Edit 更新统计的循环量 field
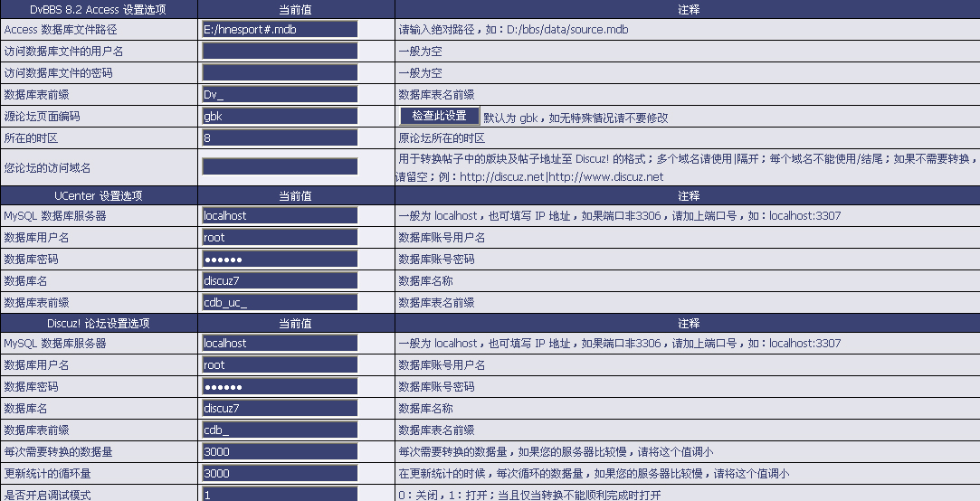The width and height of the screenshot is (980, 501). 280,473
